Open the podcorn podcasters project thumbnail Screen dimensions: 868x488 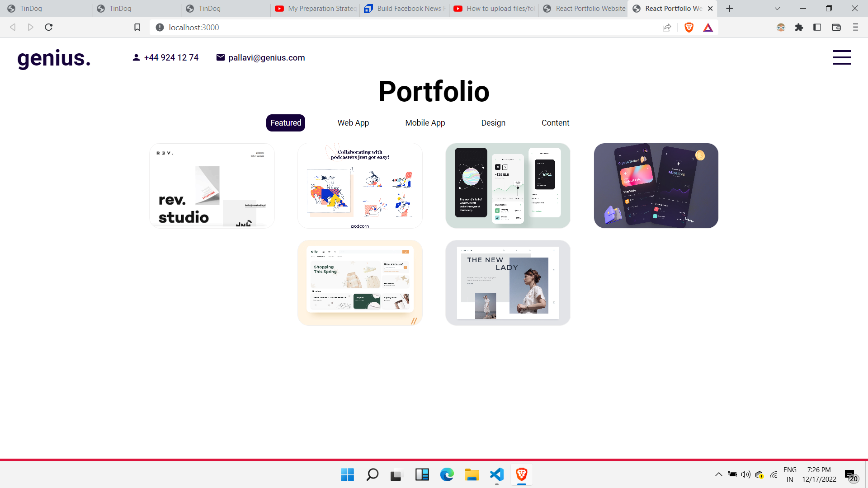point(360,186)
